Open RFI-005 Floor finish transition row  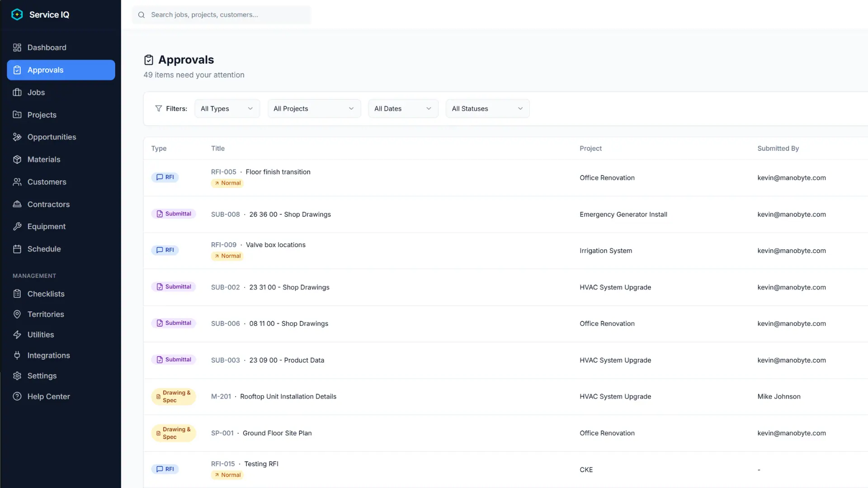(x=505, y=178)
